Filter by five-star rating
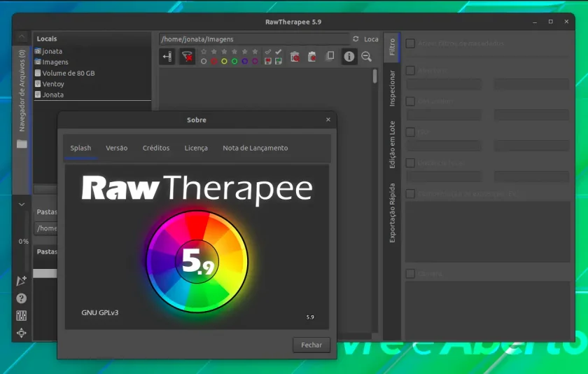The image size is (588, 374). click(255, 52)
